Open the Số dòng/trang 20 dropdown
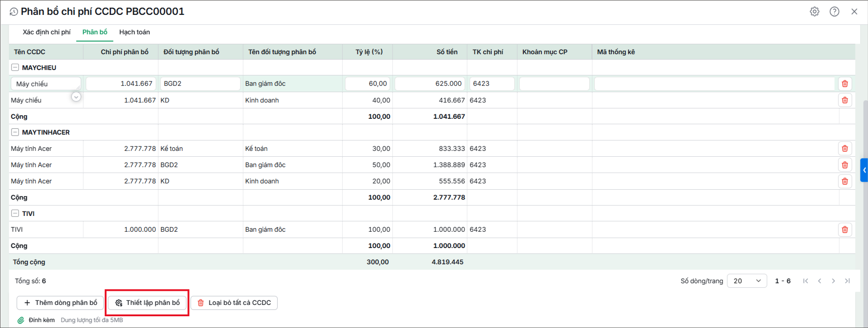This screenshot has width=868, height=328. pyautogui.click(x=747, y=281)
